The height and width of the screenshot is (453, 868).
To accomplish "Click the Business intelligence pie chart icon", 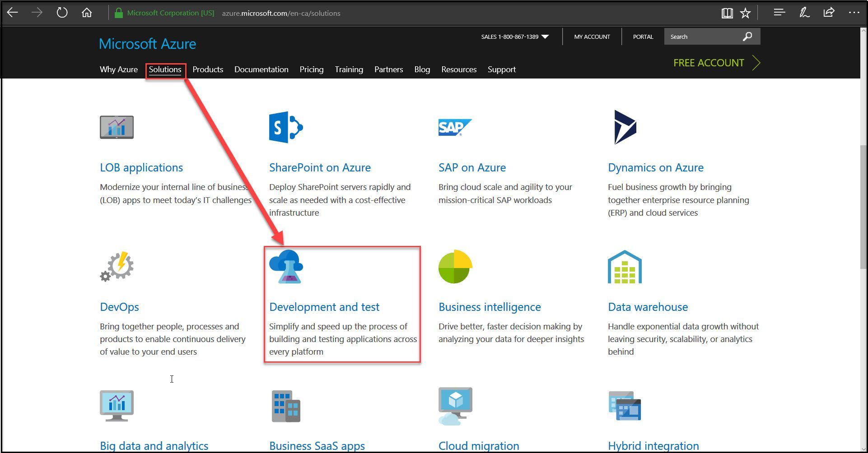I will point(455,267).
